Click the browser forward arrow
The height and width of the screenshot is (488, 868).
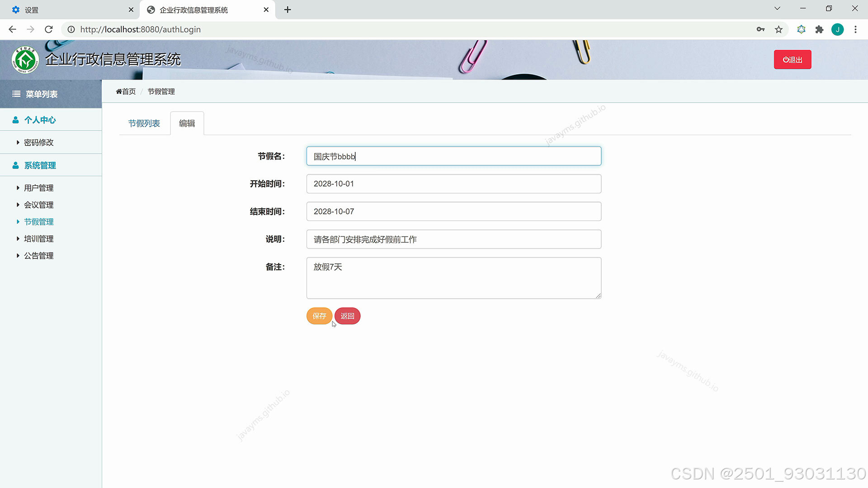point(30,29)
